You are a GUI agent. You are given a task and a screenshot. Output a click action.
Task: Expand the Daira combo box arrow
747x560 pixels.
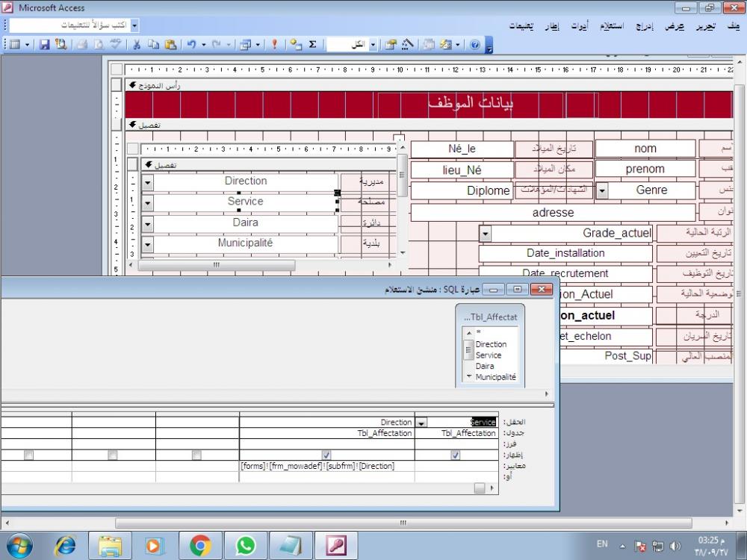pyautogui.click(x=148, y=224)
